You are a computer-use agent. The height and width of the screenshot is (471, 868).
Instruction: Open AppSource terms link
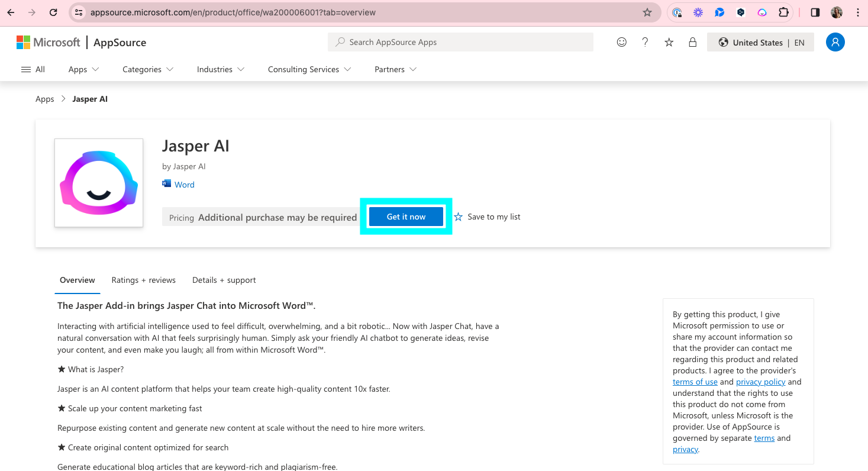(x=764, y=438)
